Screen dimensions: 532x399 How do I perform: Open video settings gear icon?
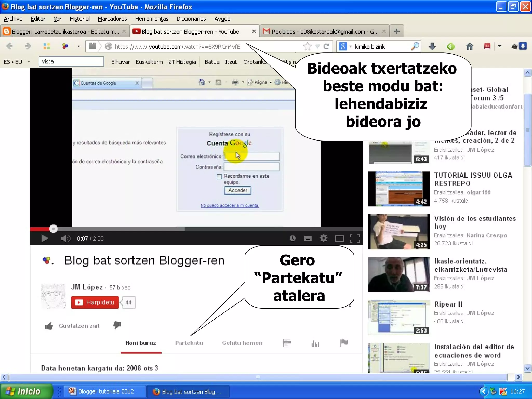click(x=323, y=238)
